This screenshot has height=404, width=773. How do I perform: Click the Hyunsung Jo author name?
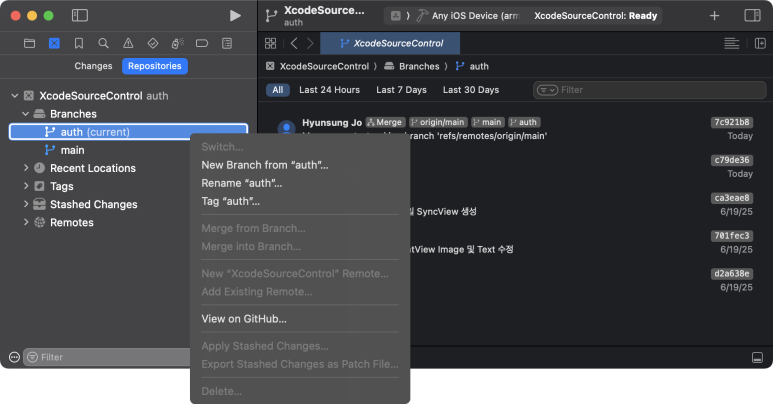tap(332, 123)
